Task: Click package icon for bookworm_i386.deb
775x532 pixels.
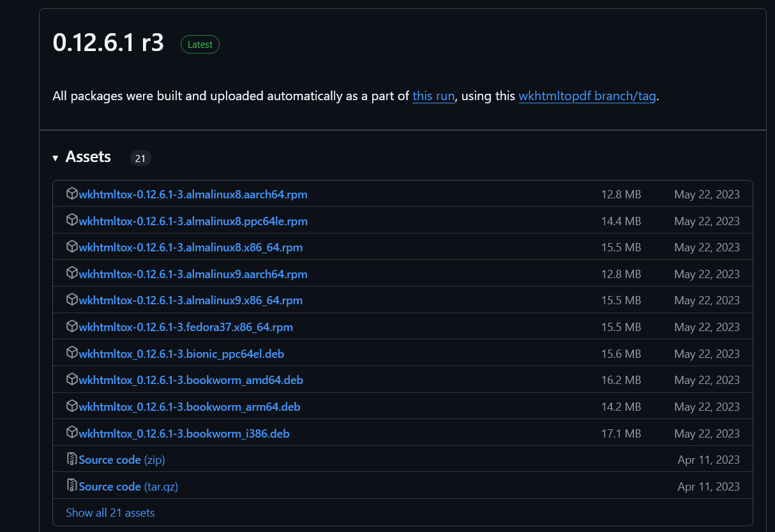Action: (x=72, y=432)
